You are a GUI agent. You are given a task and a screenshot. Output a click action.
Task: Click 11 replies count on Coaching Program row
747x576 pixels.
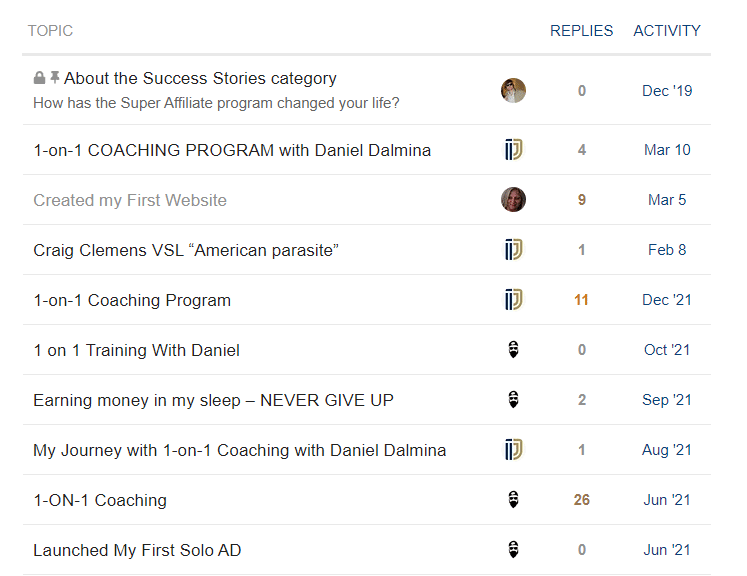[581, 300]
